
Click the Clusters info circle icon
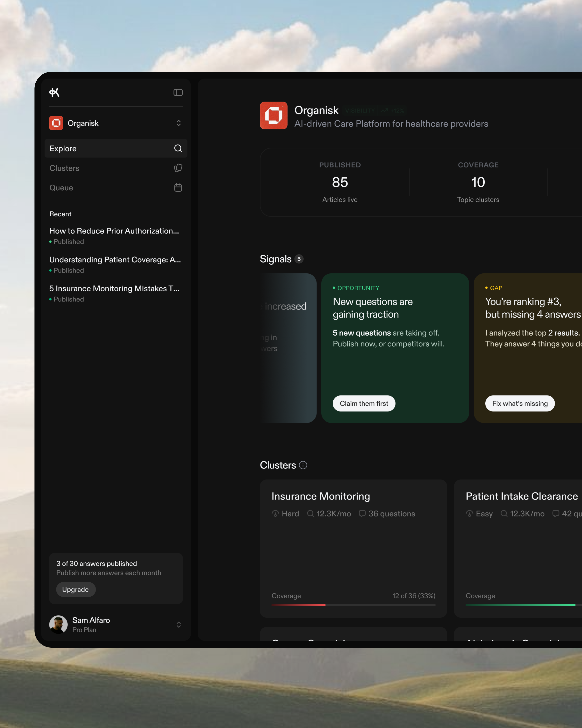pyautogui.click(x=303, y=465)
